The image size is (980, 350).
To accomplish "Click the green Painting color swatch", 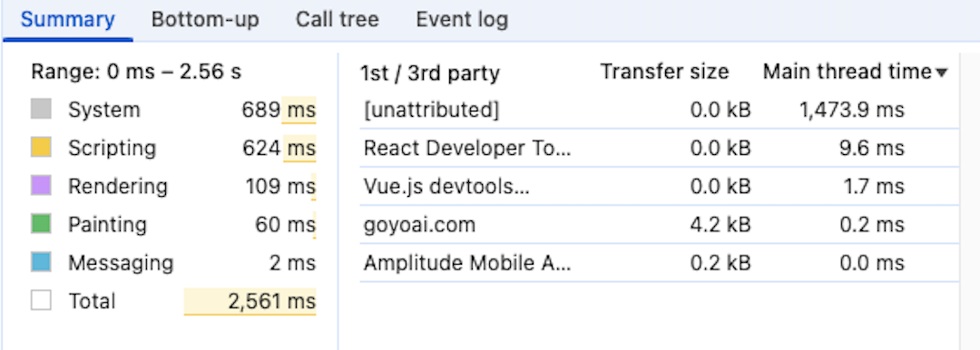I will 41,224.
